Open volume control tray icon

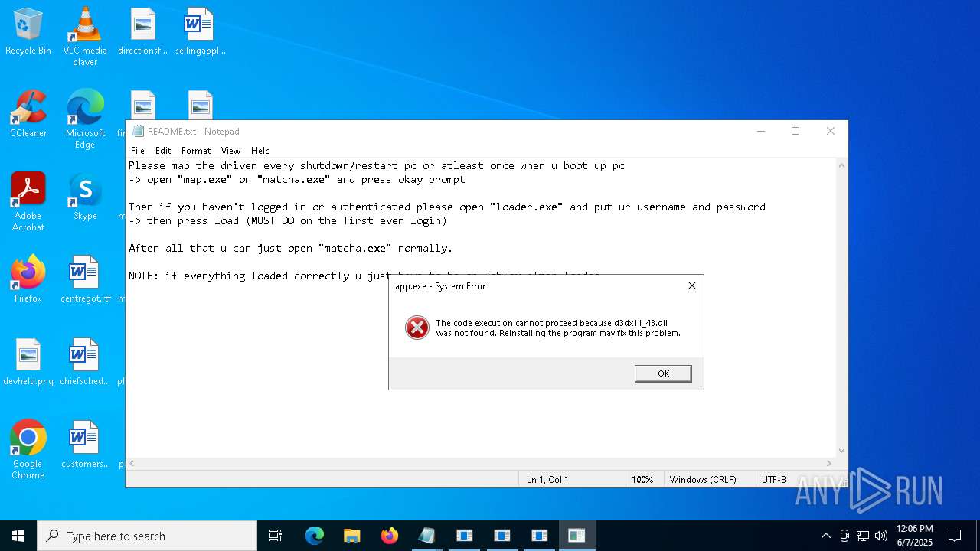[881, 536]
